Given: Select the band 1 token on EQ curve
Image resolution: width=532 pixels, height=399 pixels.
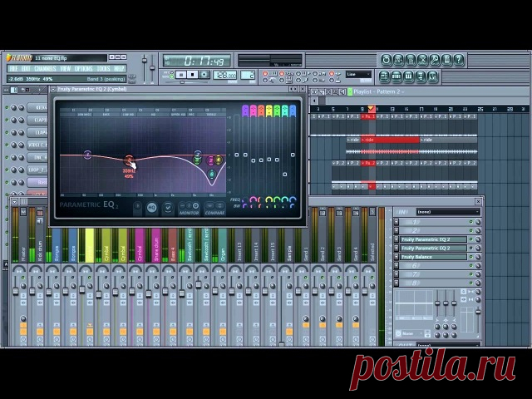Looking at the screenshot, I should 87,155.
